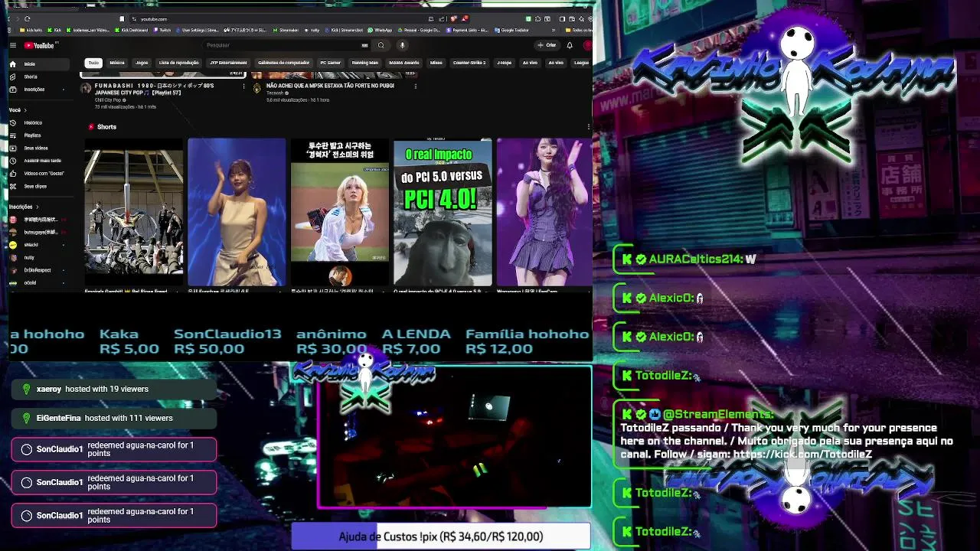The height and width of the screenshot is (551, 980).
Task: Click xaeroy hosted with 19 viewers alert
Action: pos(114,389)
